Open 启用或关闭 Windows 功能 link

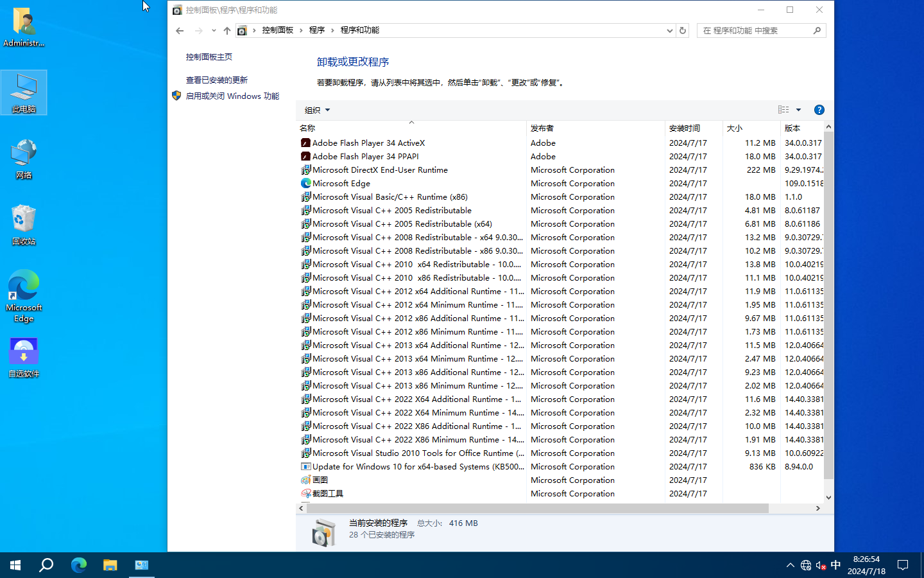pyautogui.click(x=232, y=96)
